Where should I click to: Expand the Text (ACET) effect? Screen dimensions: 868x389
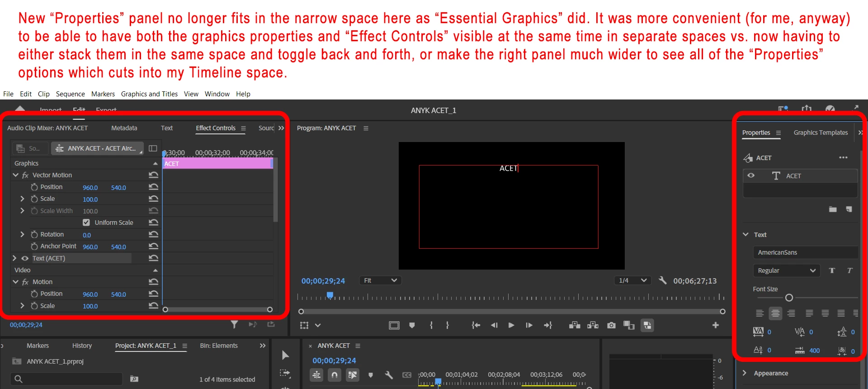(14, 258)
